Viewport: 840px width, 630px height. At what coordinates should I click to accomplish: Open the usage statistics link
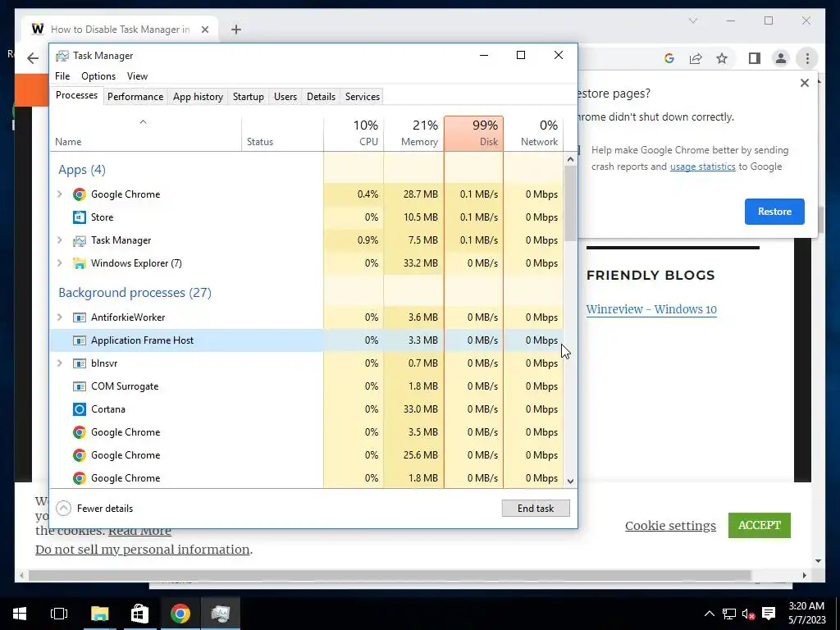[702, 167]
